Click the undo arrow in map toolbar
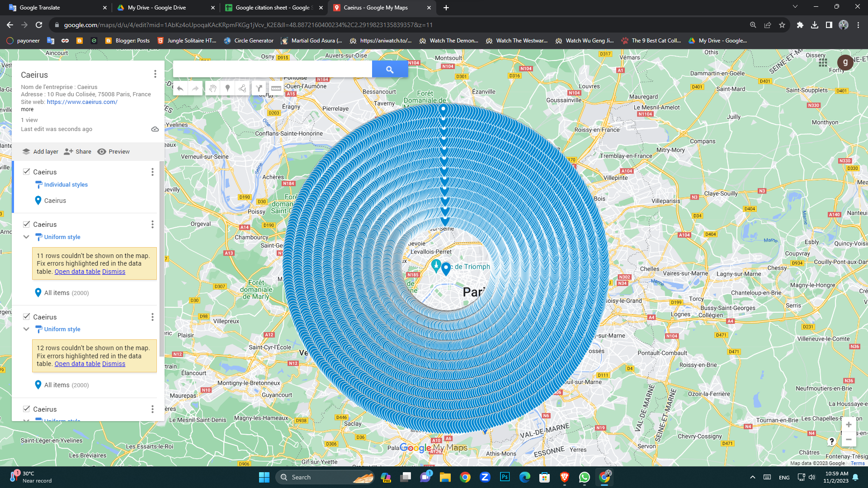868x488 pixels. click(x=180, y=88)
